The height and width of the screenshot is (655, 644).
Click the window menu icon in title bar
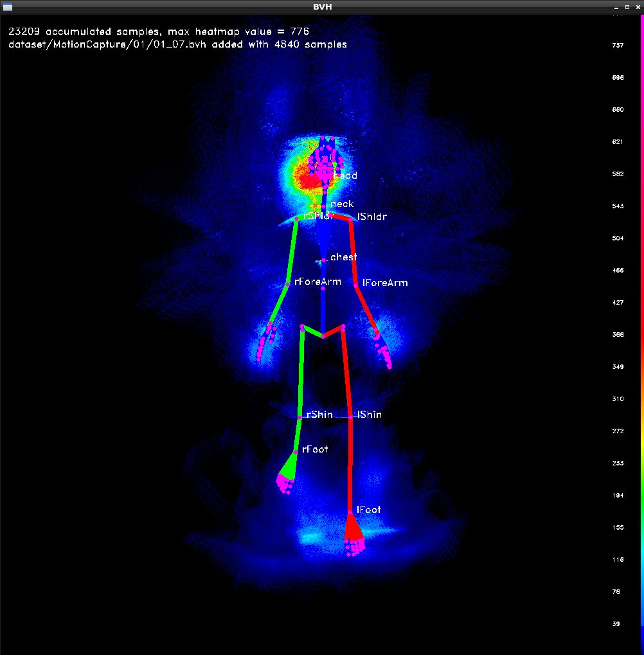pyautogui.click(x=8, y=6)
